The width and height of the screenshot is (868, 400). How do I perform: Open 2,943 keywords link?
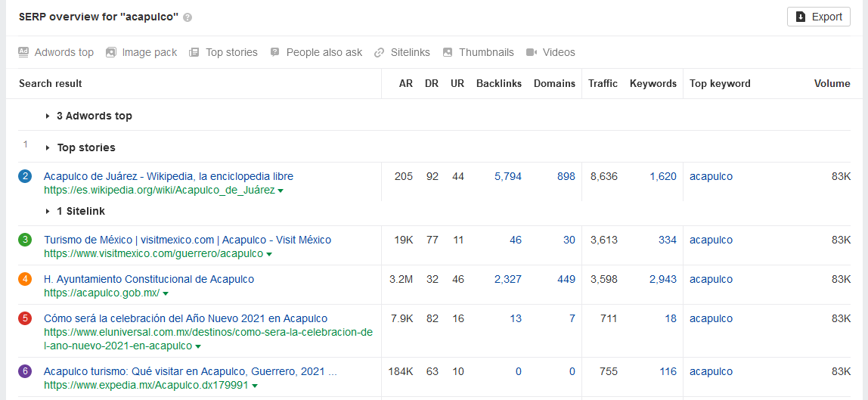pos(663,279)
